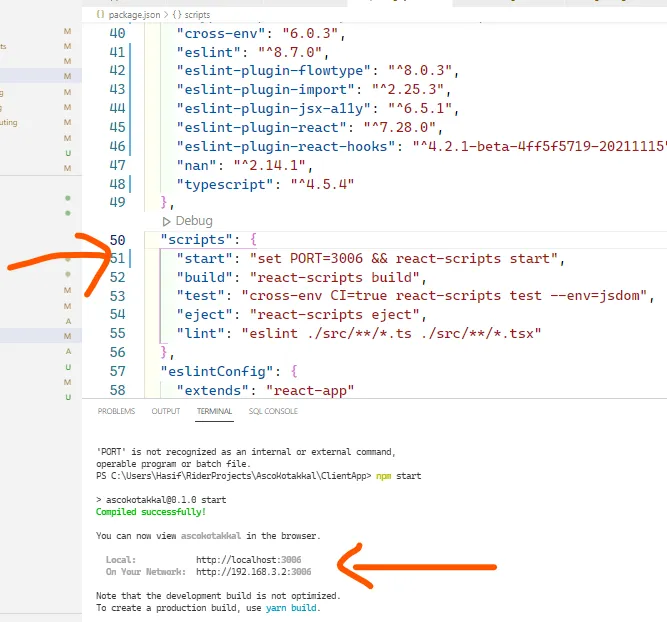Click the "cross-env" dependency on line 40
The image size is (667, 622).
[221, 34]
